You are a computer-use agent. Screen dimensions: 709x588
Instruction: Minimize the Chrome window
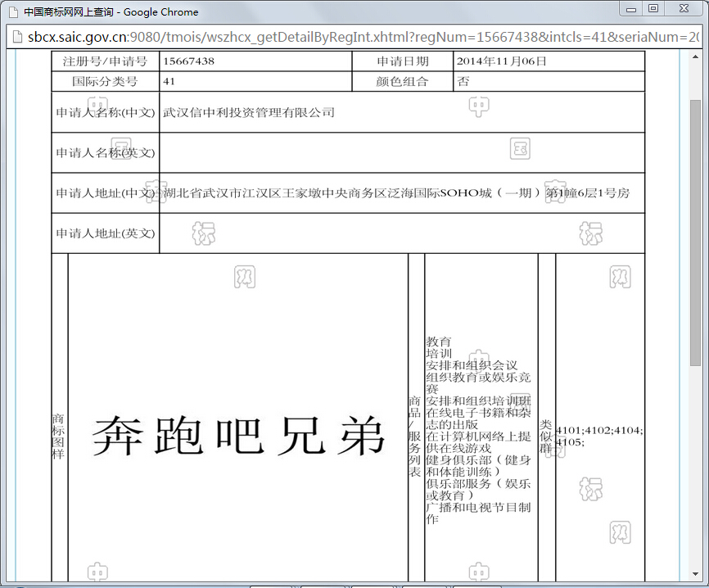pos(631,9)
